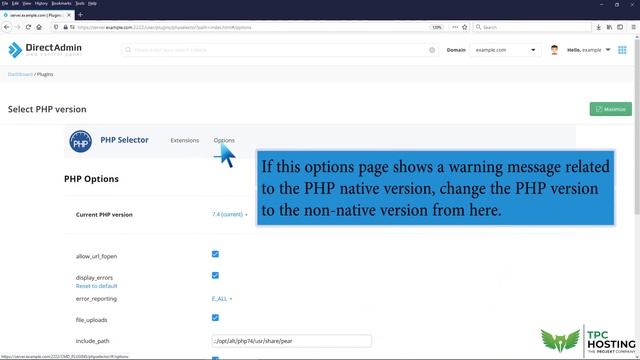Click the DirectAdmin logo

45,50
